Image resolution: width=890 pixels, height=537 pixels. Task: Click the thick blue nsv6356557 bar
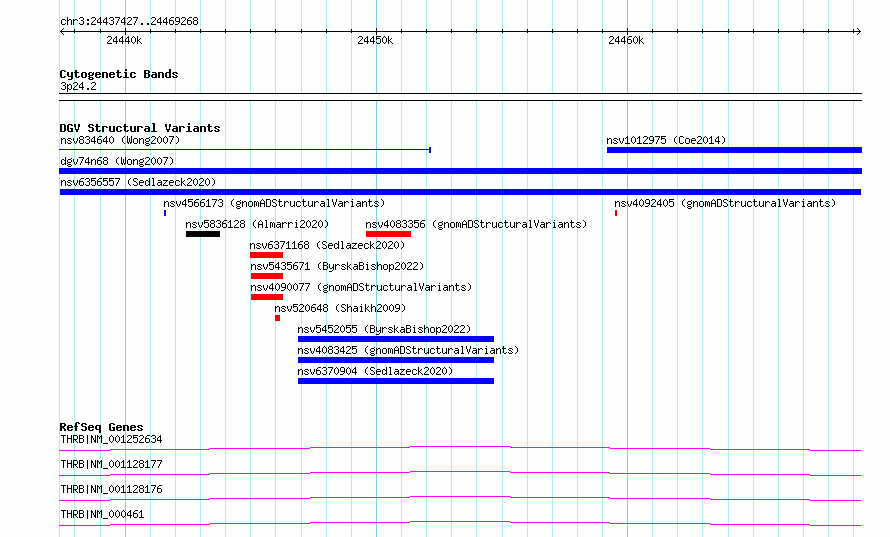460,192
